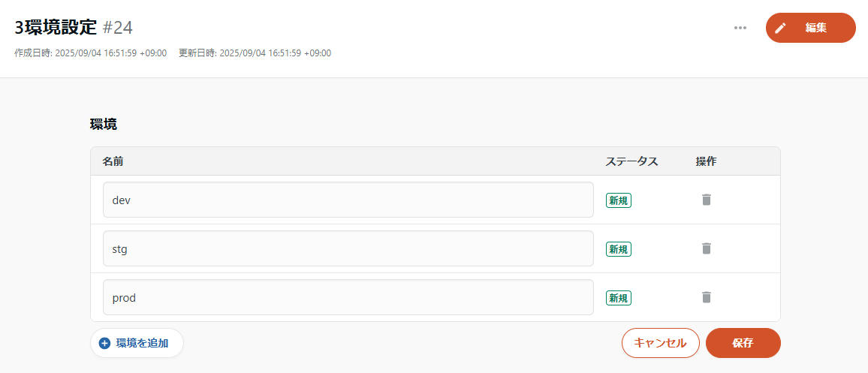The image size is (868, 373).
Task: Click the 操作 column header
Action: [706, 161]
